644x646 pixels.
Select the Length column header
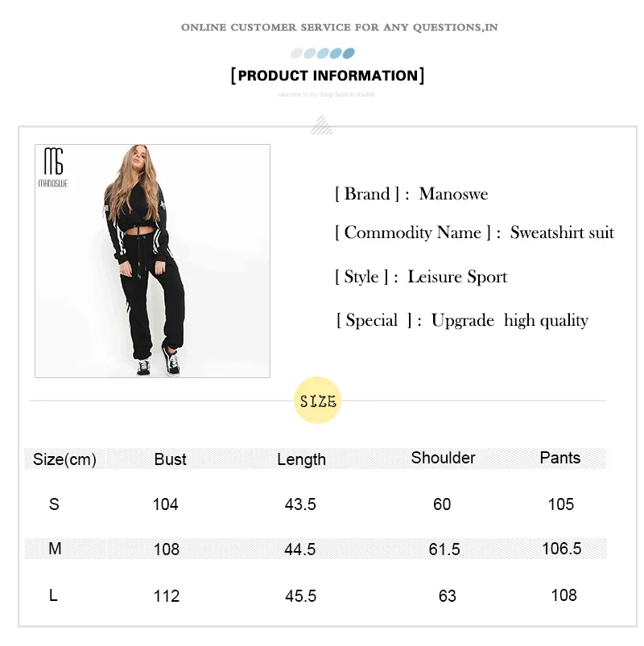tap(301, 460)
